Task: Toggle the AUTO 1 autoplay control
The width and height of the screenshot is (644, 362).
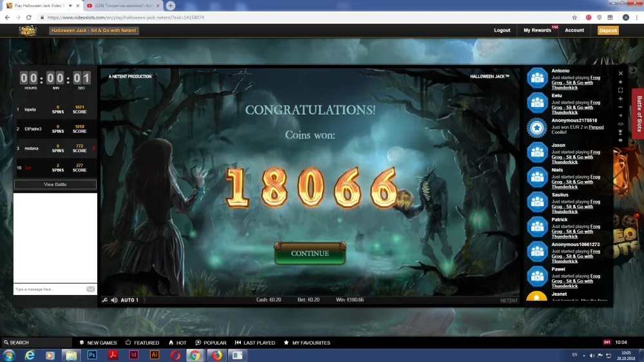Action: pos(129,300)
